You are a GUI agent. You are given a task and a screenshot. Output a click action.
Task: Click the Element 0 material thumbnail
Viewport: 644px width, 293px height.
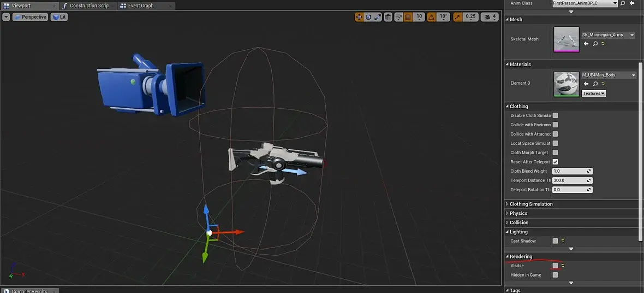(x=567, y=84)
